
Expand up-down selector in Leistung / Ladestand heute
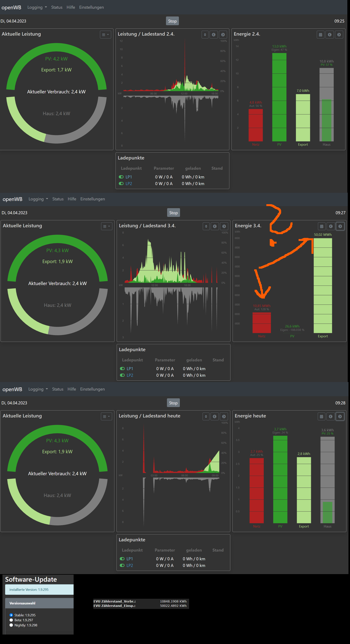tap(206, 417)
